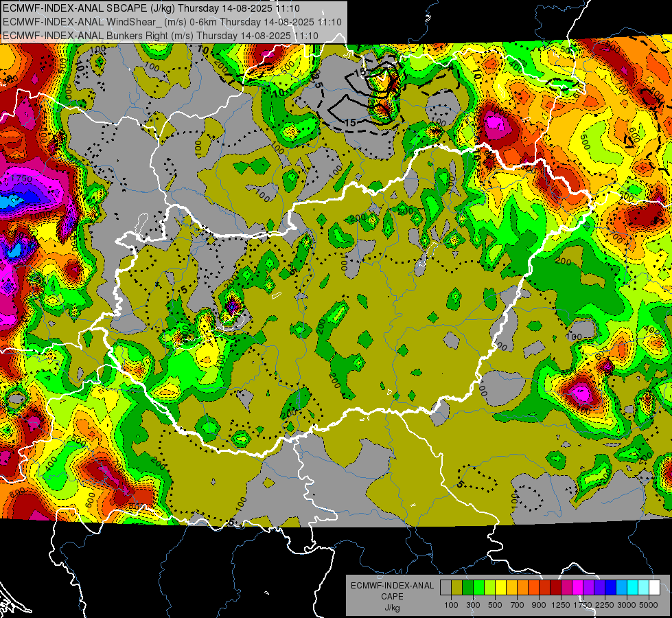Select the cyan legend swatch after 3000
The image size is (672, 618).
633,588
